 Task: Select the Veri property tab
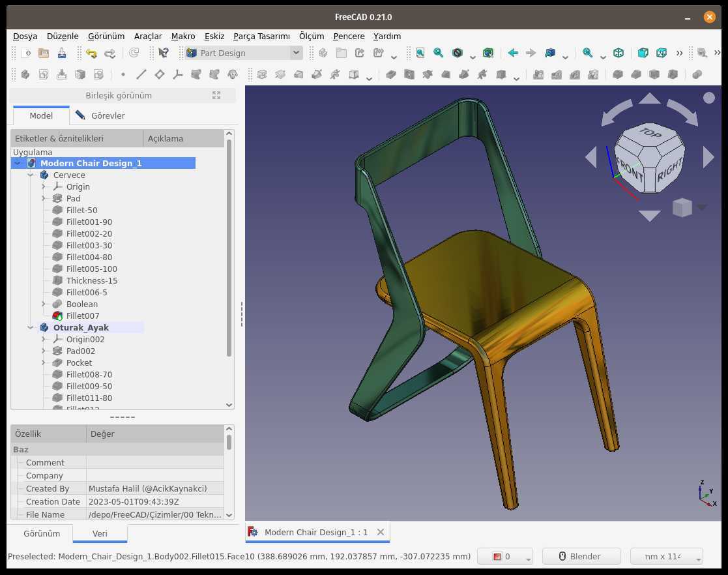(100, 534)
